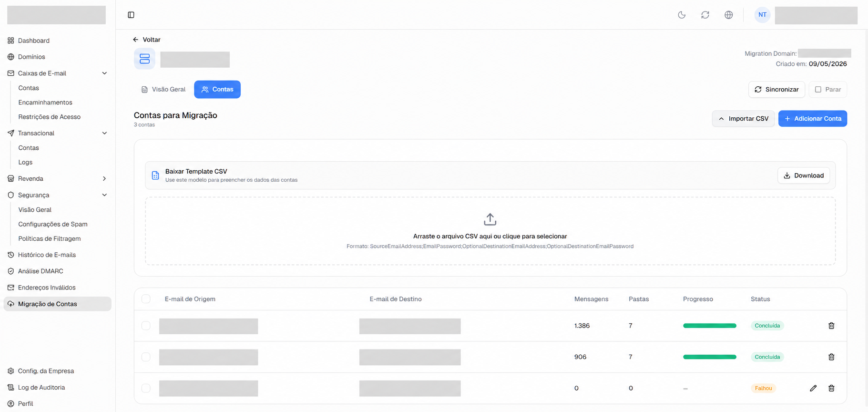This screenshot has width=868, height=412.
Task: Toggle the sidebar collapse icon
Action: 131,15
